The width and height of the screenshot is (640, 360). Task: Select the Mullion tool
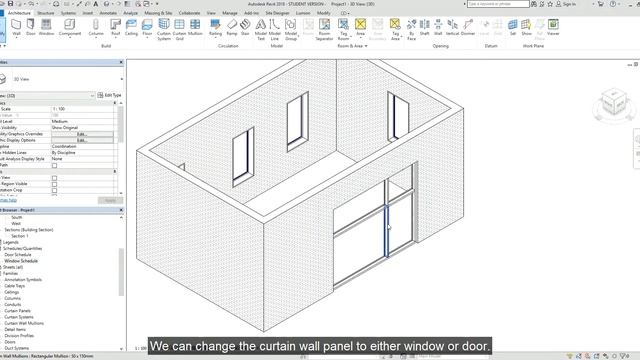coord(195,28)
